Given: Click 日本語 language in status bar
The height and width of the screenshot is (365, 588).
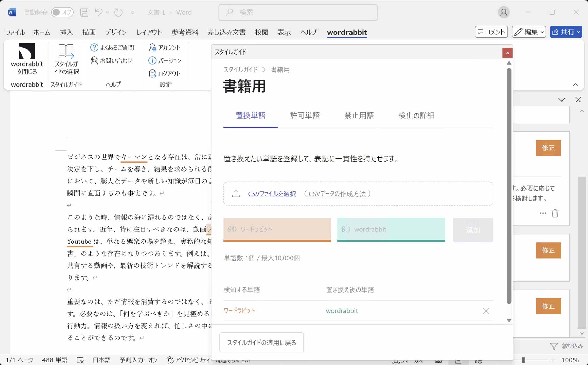Looking at the screenshot, I should point(102,360).
